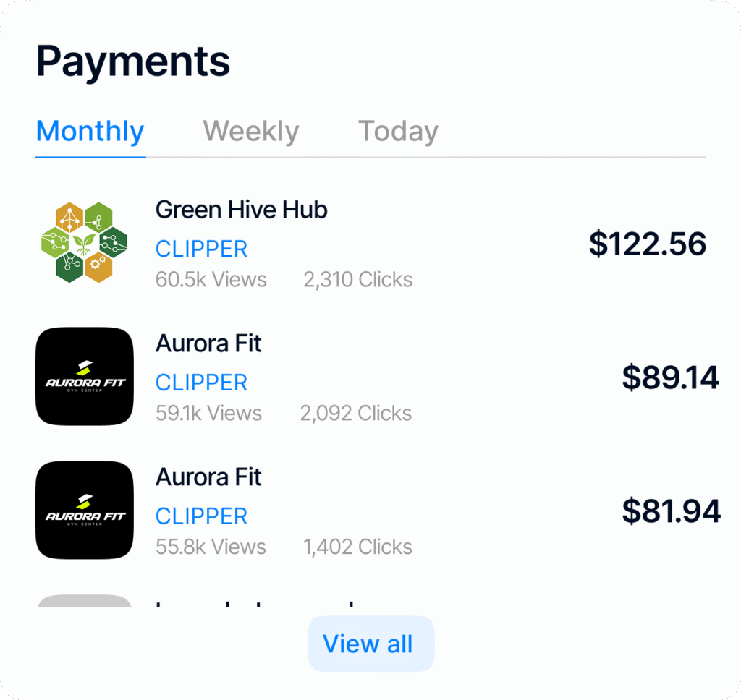
Task: Click the second Aurora Fit logo icon
Action: [85, 510]
